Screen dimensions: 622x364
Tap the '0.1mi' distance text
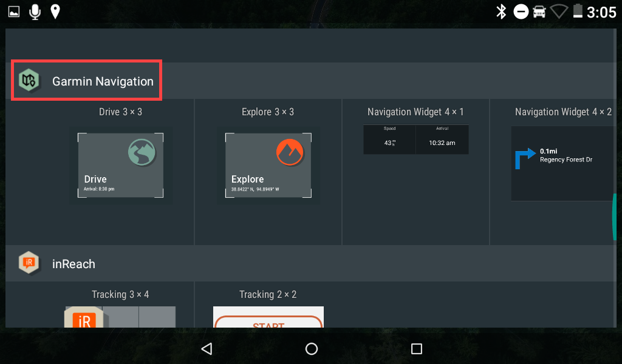[549, 151]
